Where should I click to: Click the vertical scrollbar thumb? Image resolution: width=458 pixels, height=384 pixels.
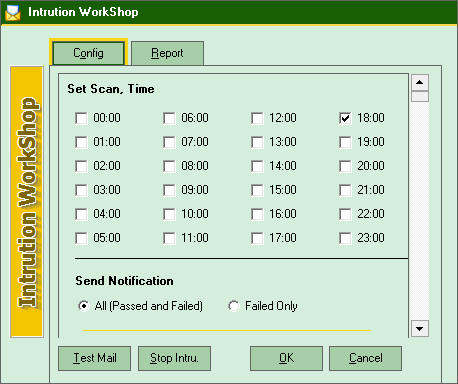click(420, 96)
